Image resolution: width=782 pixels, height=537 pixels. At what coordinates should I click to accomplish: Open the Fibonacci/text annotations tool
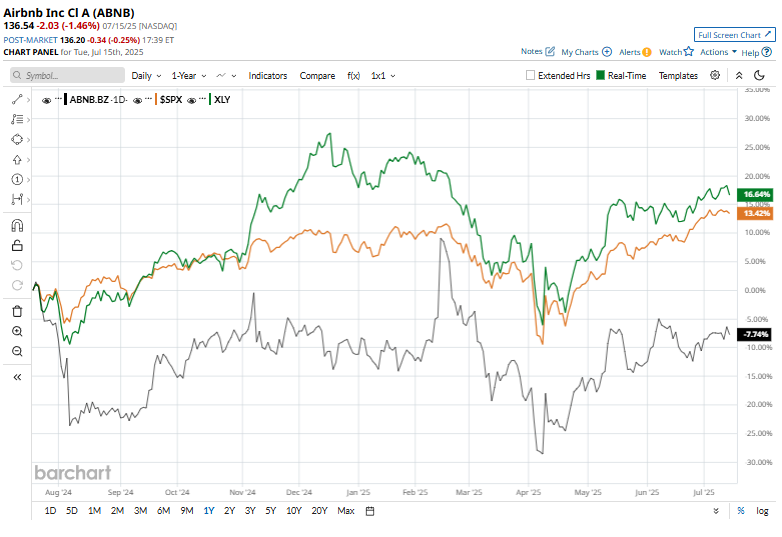click(17, 119)
